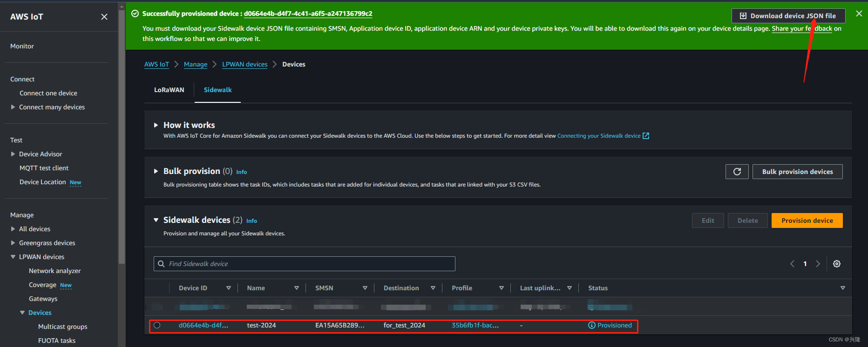Open provisioned device ID link in banner

[308, 13]
